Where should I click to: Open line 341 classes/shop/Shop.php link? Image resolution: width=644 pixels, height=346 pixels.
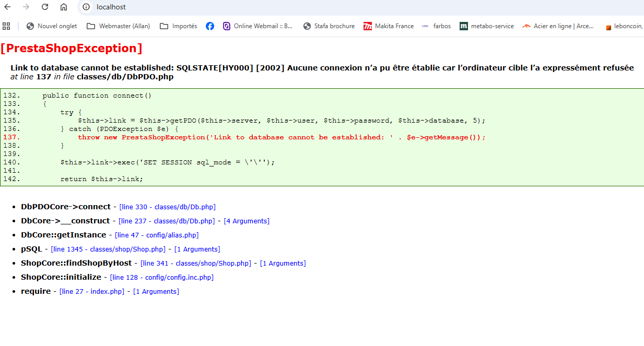coord(196,264)
